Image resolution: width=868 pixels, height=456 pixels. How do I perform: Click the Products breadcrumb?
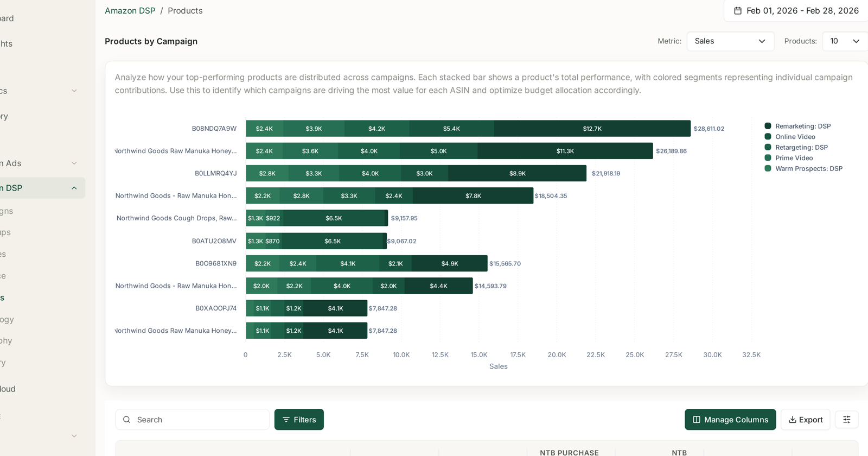point(185,11)
